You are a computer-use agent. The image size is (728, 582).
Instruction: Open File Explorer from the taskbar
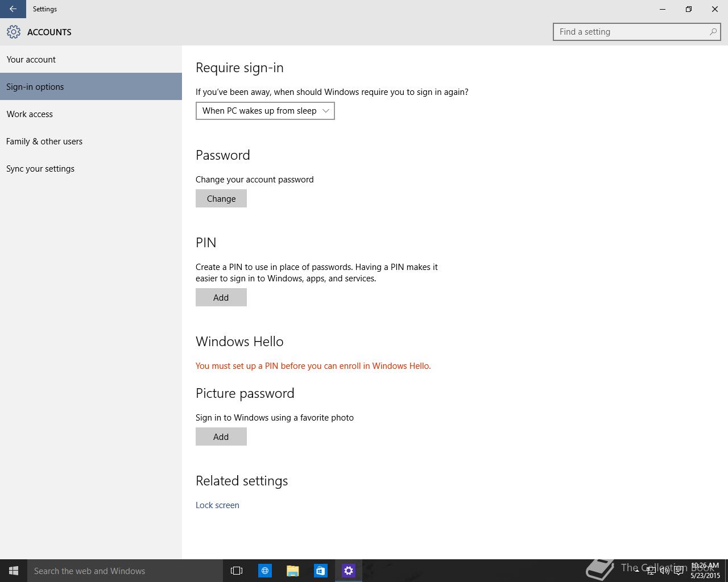[293, 571]
